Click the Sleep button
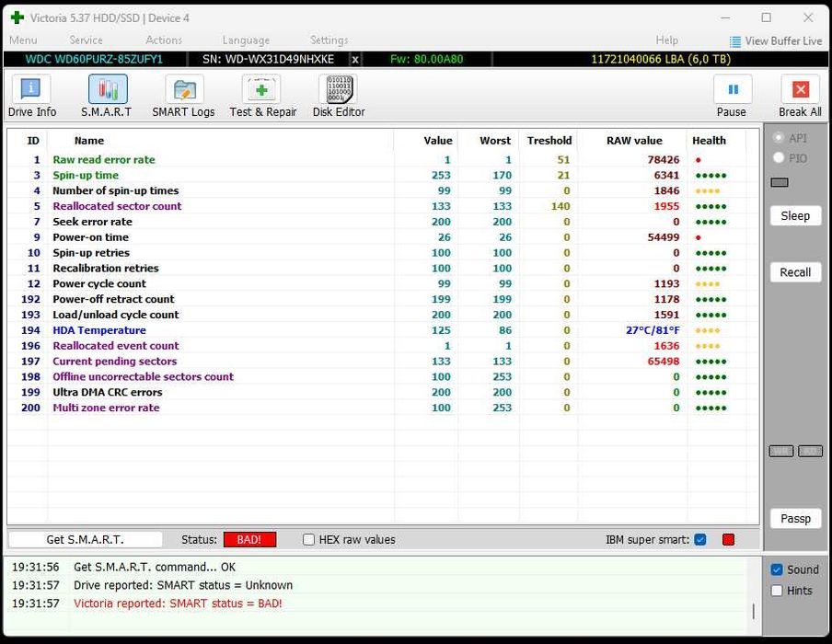Screen dimensions: 832x644 [x=795, y=216]
